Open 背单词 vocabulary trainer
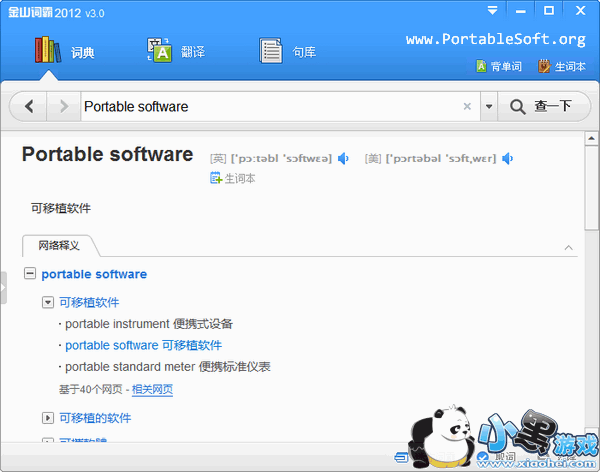This screenshot has width=600, height=472. coord(499,66)
